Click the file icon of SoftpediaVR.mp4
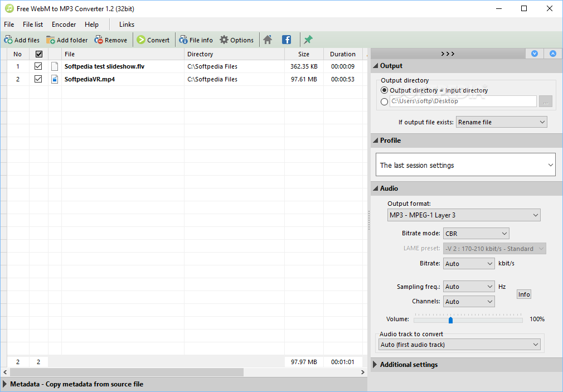 (55, 79)
